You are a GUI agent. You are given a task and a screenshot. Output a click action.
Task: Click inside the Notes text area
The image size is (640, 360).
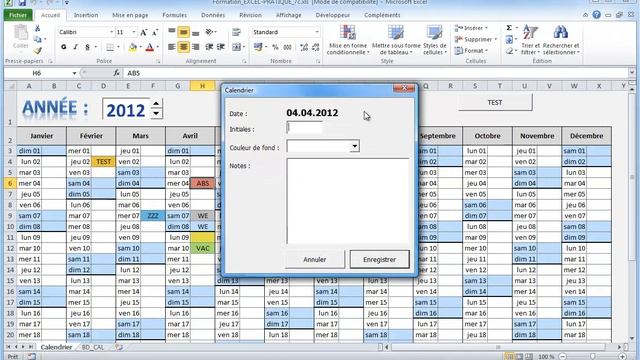coord(348,201)
